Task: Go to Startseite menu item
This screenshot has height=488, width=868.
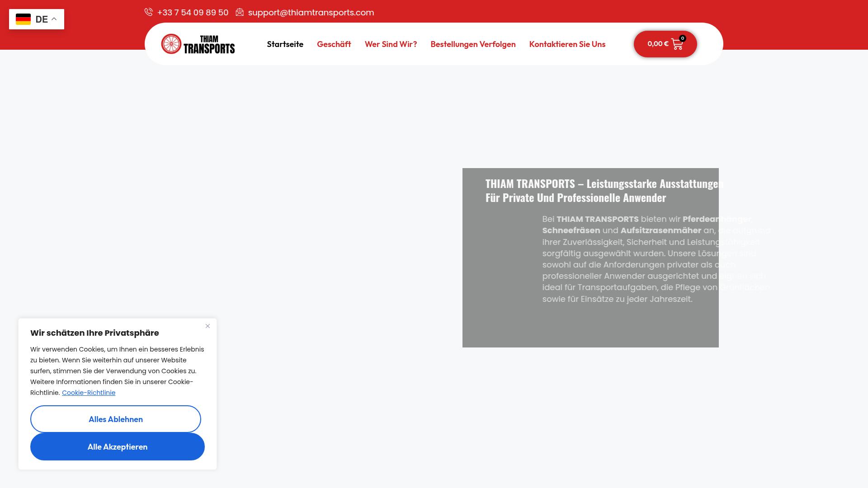Action: tap(285, 44)
